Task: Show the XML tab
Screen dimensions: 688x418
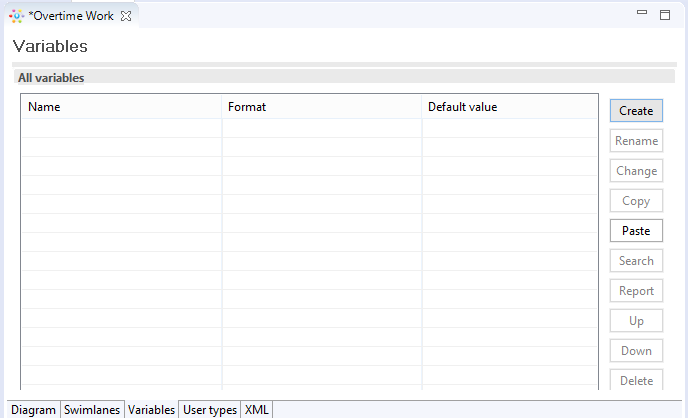Action: (256, 410)
